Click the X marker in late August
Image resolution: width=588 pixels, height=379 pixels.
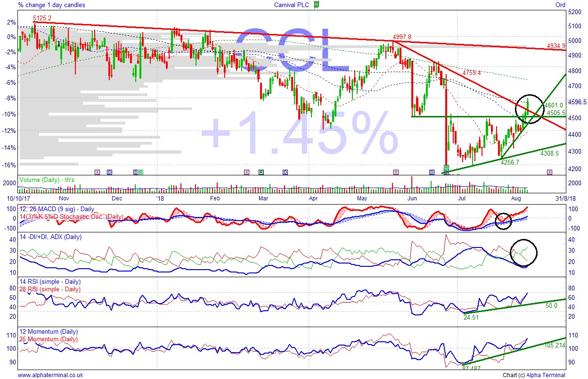(x=549, y=173)
